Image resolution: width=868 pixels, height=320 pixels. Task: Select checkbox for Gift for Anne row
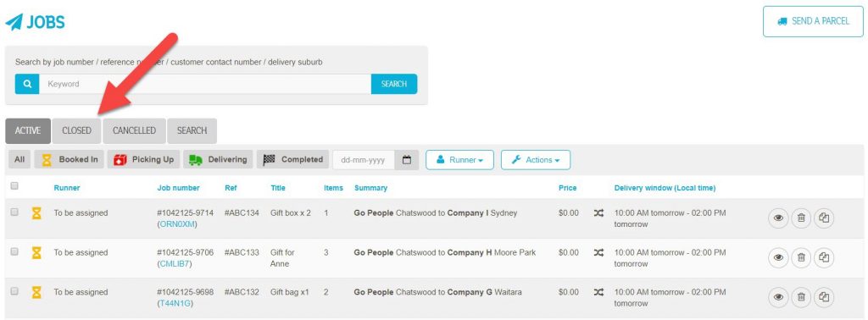click(15, 251)
